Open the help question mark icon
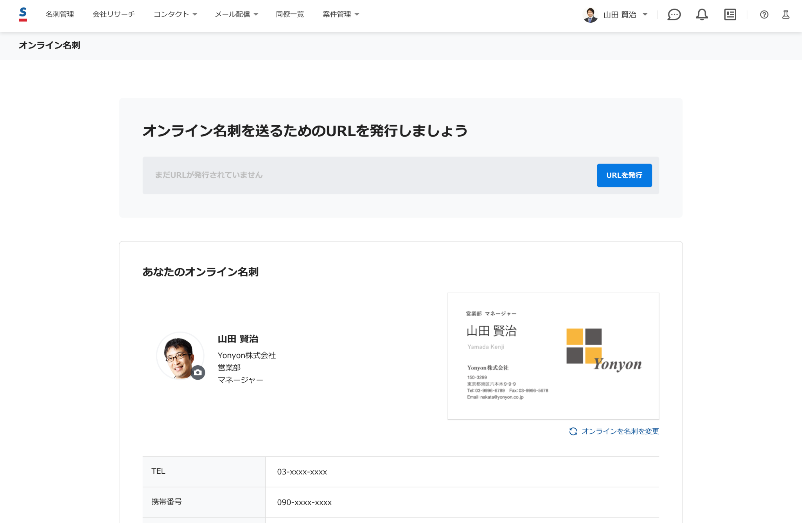812x523 pixels. pyautogui.click(x=764, y=14)
